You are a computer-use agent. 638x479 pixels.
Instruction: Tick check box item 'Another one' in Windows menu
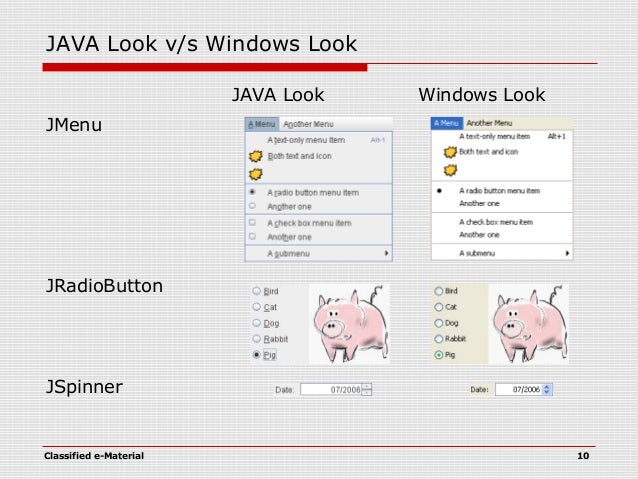point(502,235)
